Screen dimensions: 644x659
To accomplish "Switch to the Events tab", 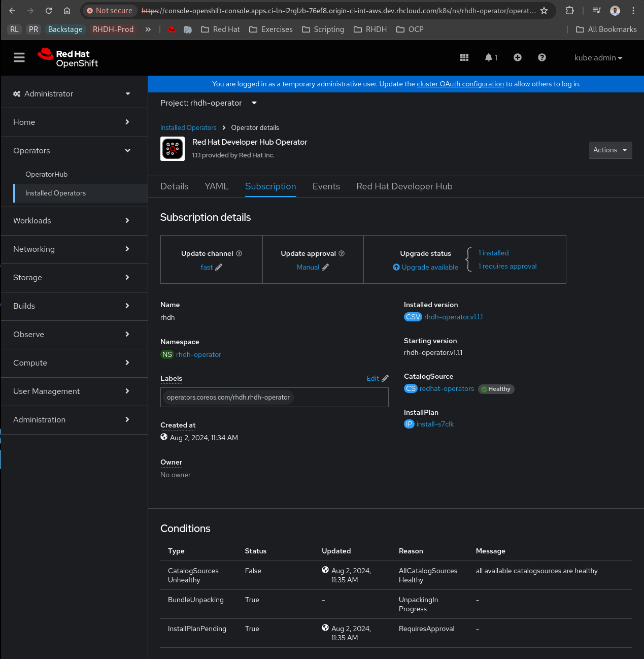I will (x=326, y=186).
